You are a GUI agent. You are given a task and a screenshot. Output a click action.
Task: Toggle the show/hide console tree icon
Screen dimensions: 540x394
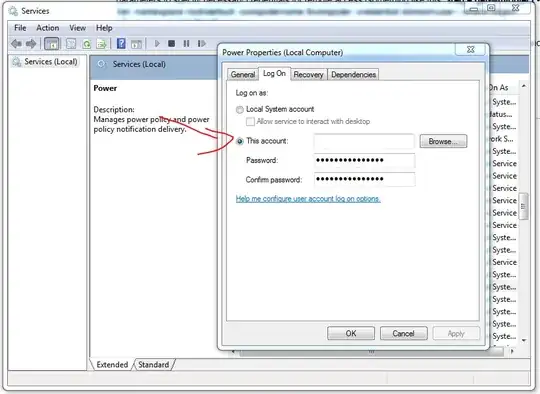tap(52, 44)
